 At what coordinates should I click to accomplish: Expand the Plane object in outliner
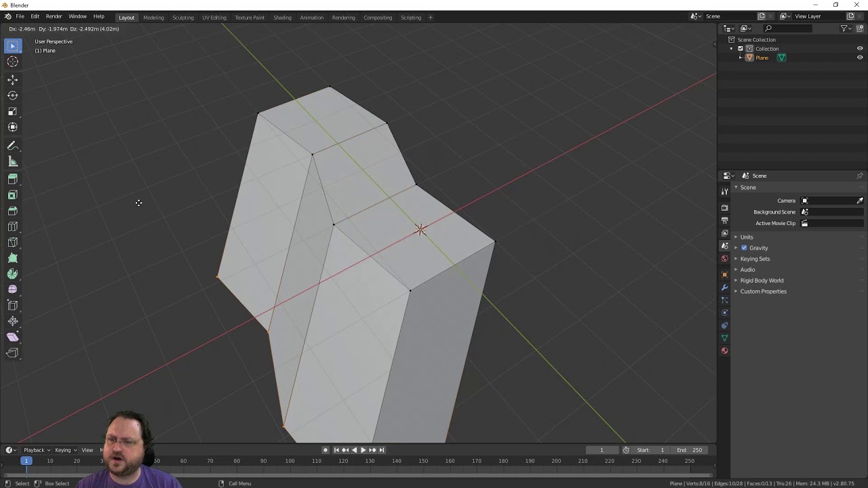pos(741,58)
